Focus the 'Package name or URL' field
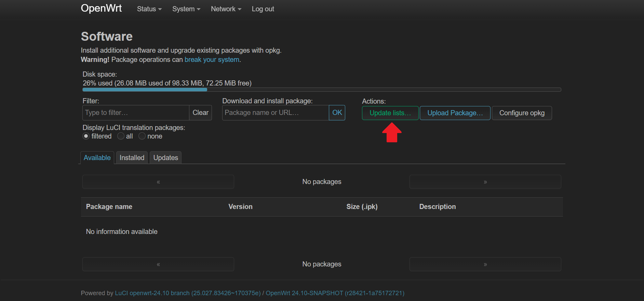Viewport: 644px width, 301px height. 276,113
